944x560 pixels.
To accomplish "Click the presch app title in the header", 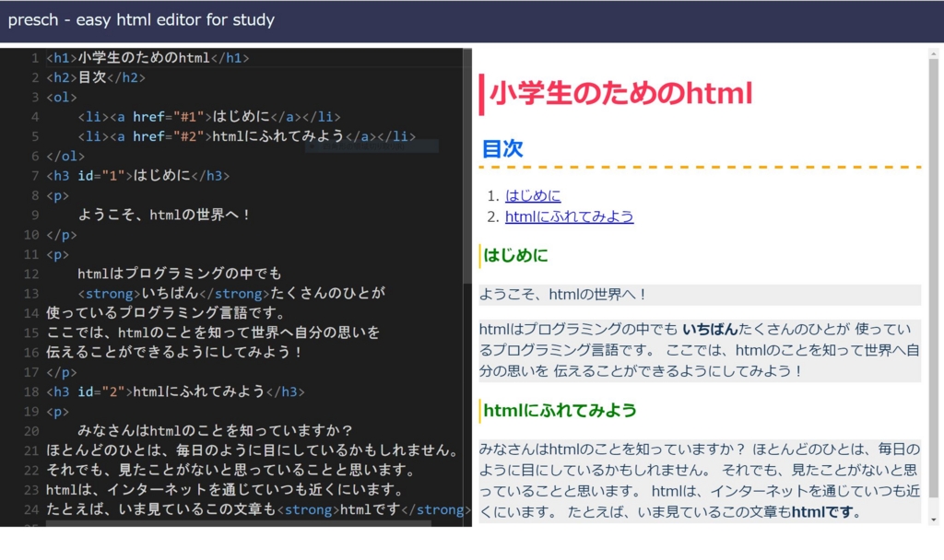I will pyautogui.click(x=141, y=20).
